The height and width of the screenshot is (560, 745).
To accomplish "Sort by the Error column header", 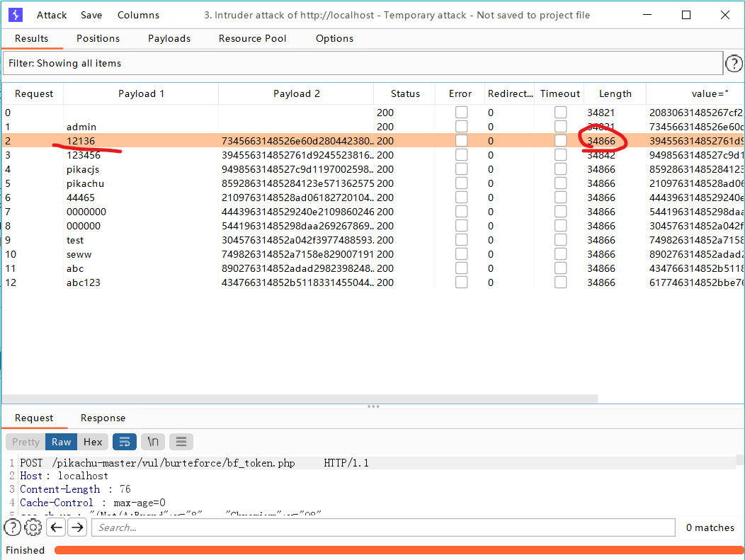I will pyautogui.click(x=460, y=94).
